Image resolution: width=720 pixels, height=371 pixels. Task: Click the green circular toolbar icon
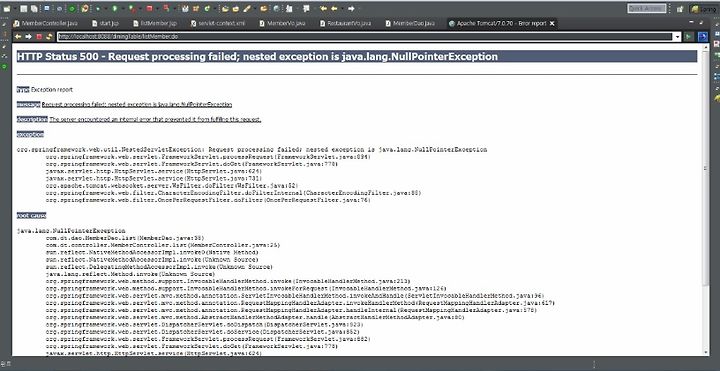pos(72,9)
